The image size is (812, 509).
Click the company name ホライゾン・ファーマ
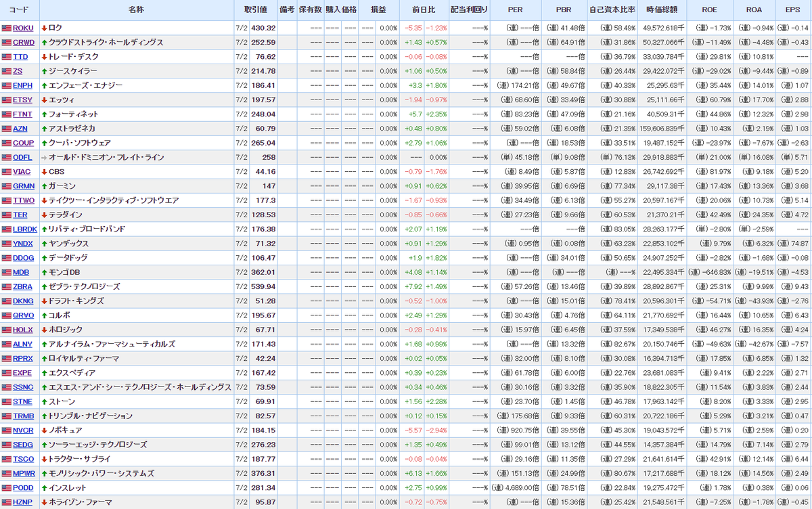80,502
